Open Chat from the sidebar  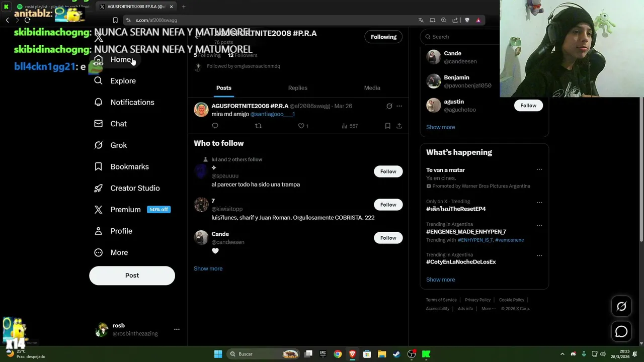coord(111,124)
